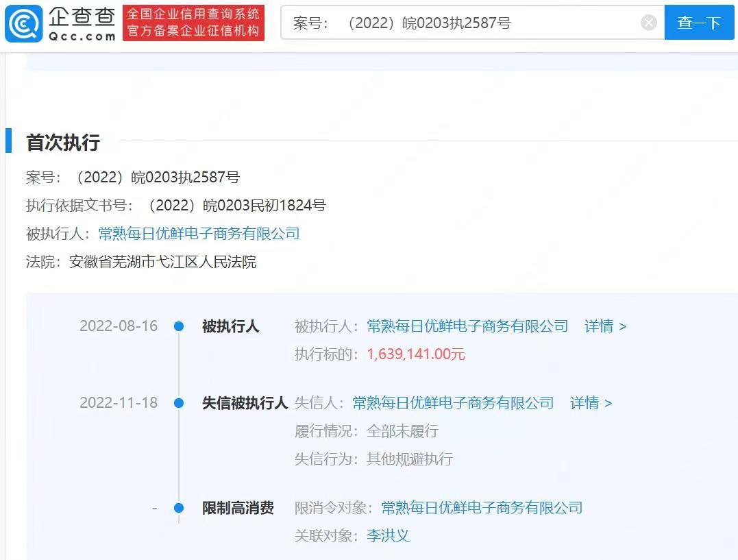The height and width of the screenshot is (560, 738).
Task: Click the Qcc blue circular logo icon
Action: coord(23,23)
